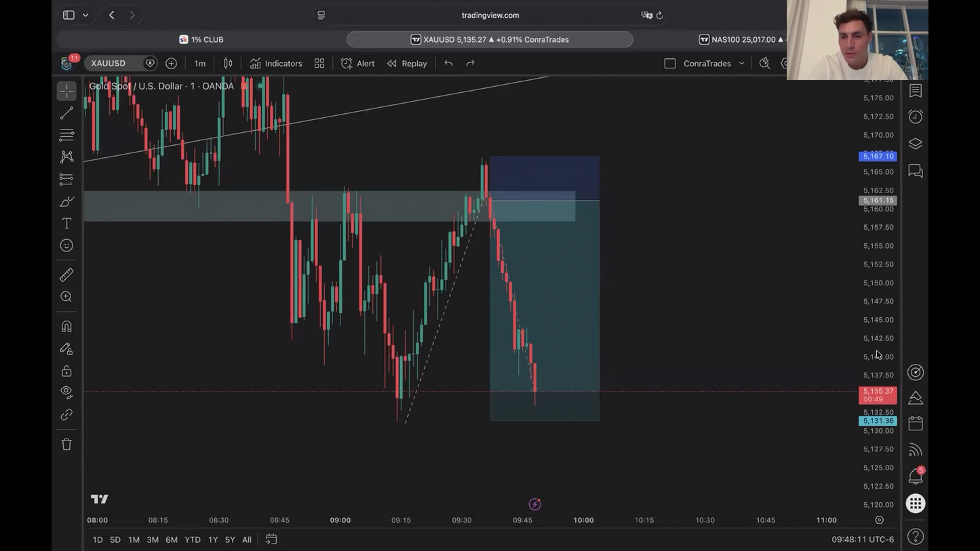Hide all drawings with eye icon

click(66, 392)
